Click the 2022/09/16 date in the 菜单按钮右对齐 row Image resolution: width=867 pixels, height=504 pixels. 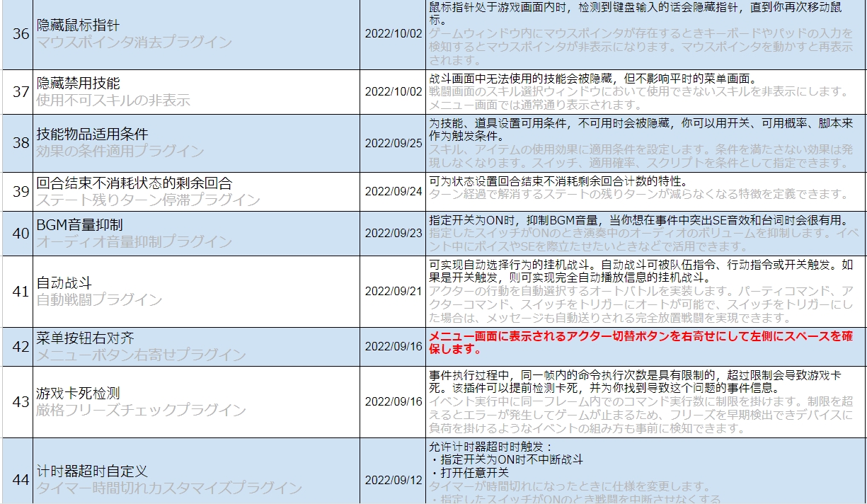pyautogui.click(x=394, y=346)
